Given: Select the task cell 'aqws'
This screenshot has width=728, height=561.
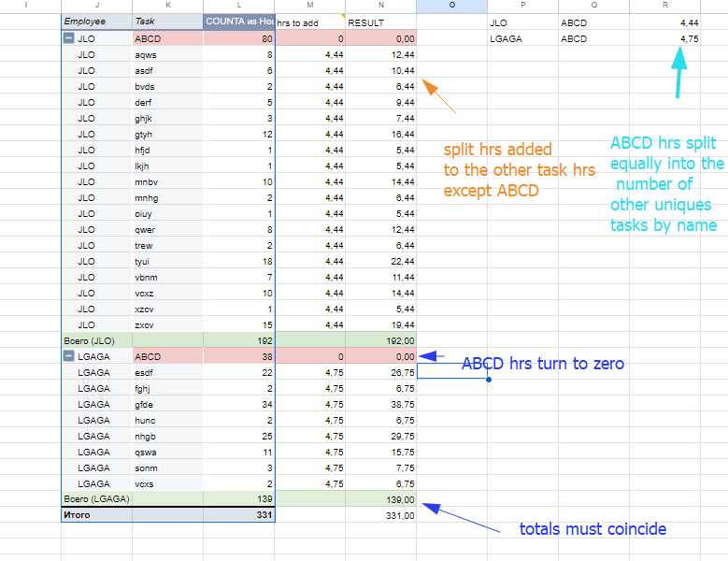Looking at the screenshot, I should tap(167, 55).
